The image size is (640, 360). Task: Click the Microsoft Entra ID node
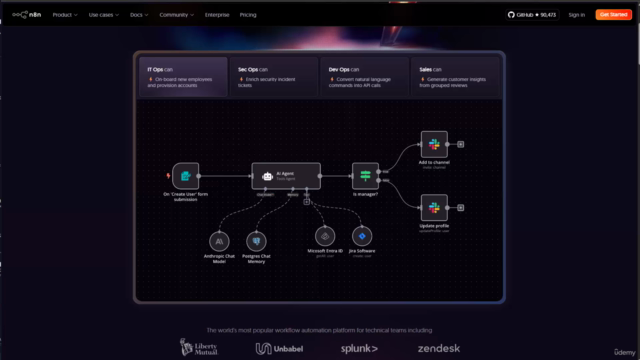tap(325, 236)
